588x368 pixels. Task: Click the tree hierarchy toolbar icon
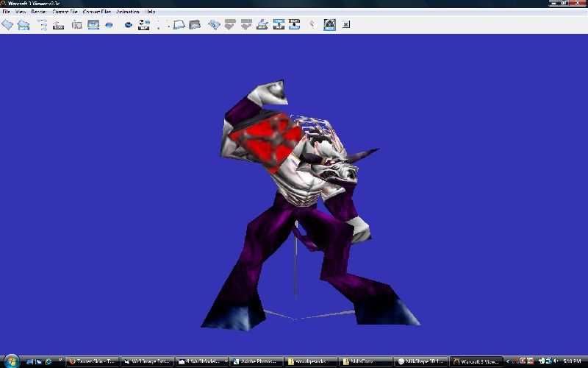[x=43, y=25]
